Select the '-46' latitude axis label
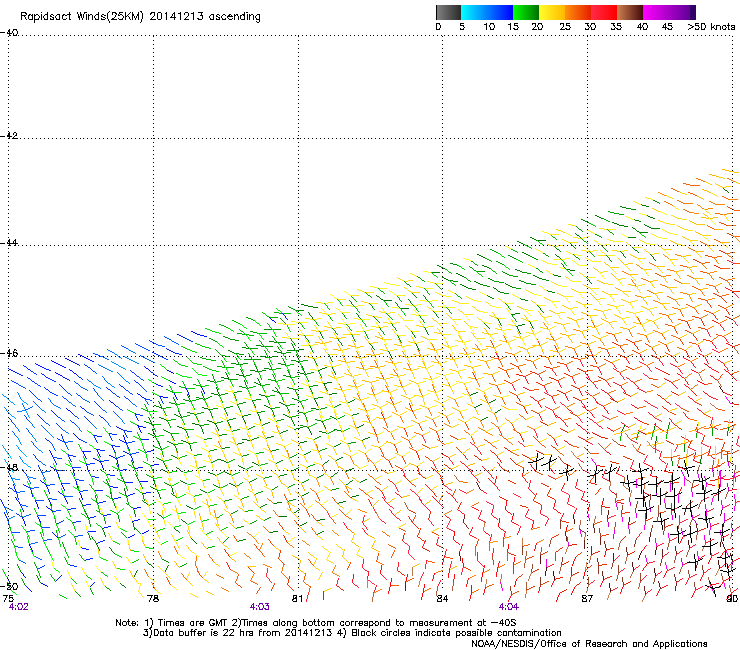The height and width of the screenshot is (650, 740). (x=9, y=353)
